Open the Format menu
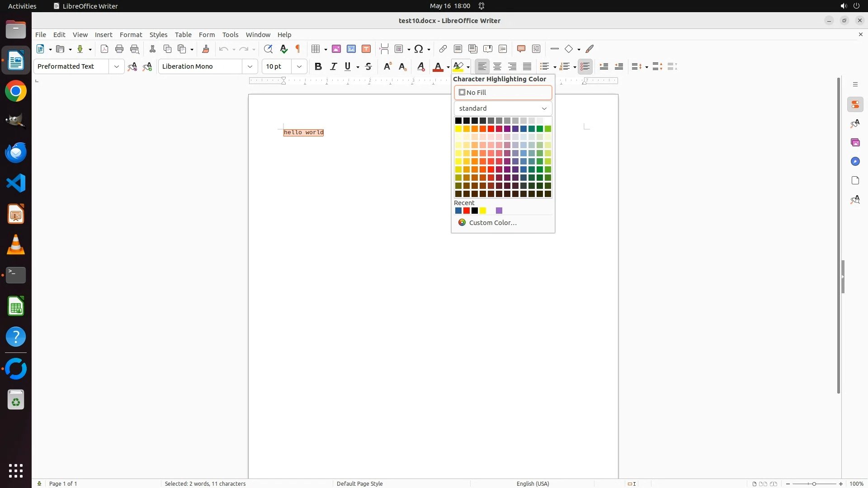This screenshot has width=868, height=488. [131, 35]
